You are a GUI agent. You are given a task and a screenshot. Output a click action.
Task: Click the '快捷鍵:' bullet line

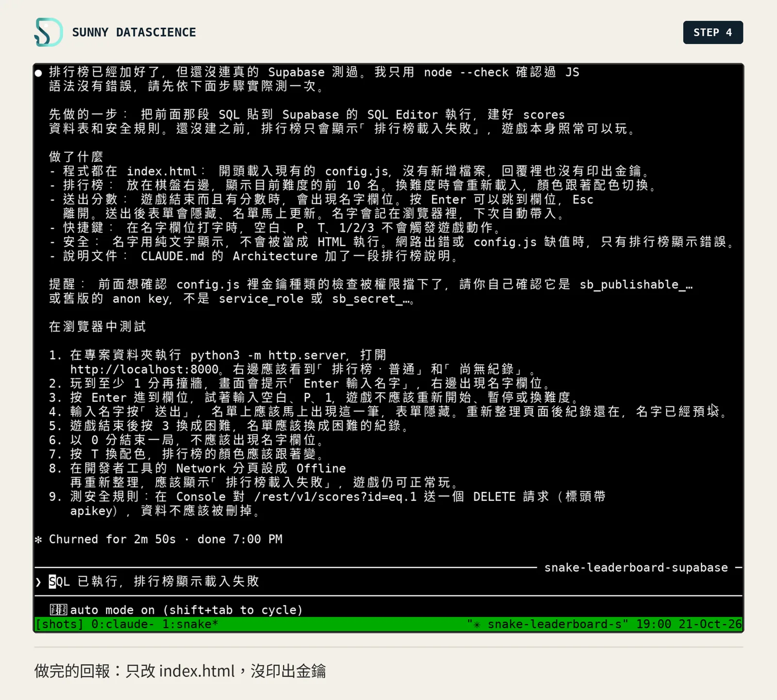[274, 228]
